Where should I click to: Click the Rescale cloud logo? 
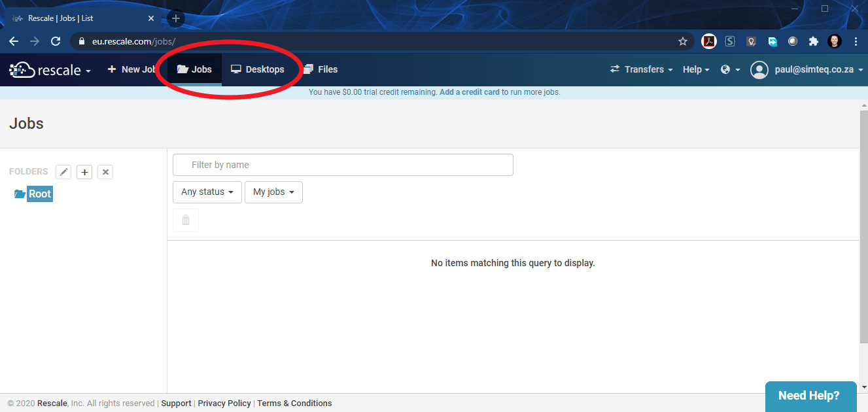pyautogui.click(x=22, y=69)
